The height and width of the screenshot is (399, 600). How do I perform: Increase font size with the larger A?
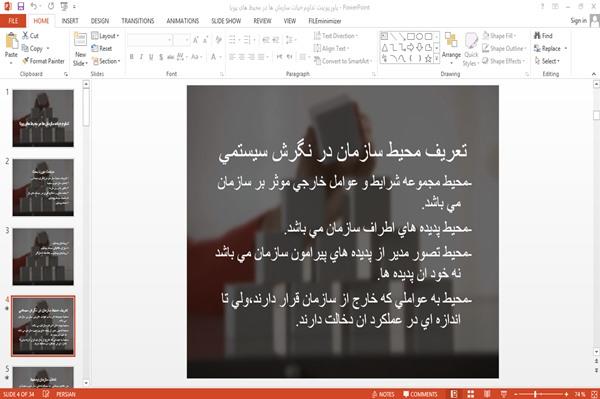[x=196, y=40]
